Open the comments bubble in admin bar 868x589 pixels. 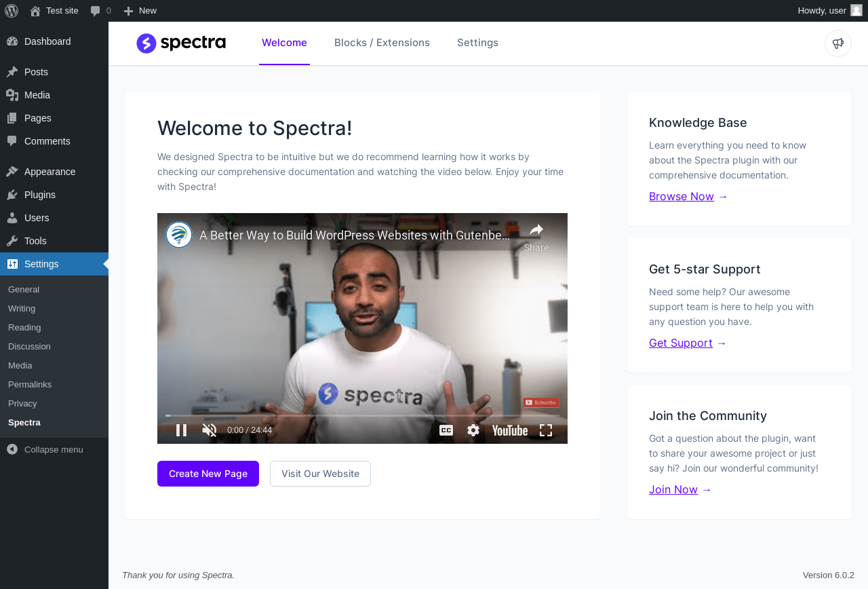(100, 11)
